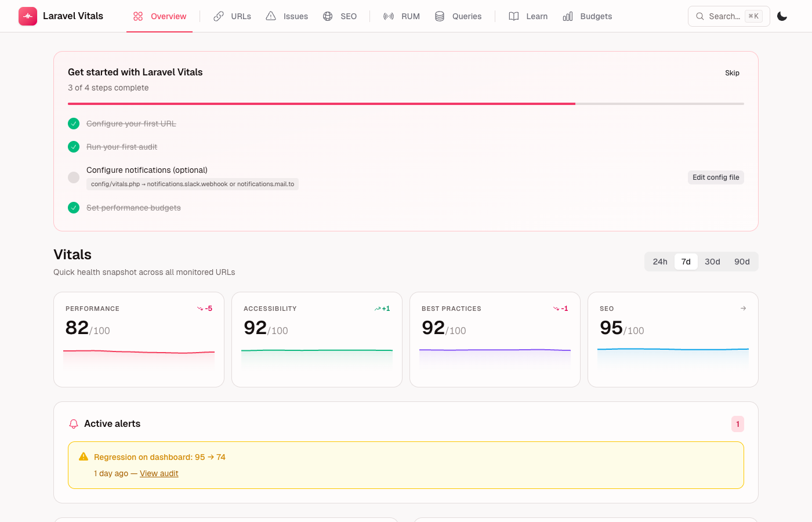This screenshot has height=522, width=812.
Task: Click the Laravel Vitals brand name
Action: click(x=73, y=16)
